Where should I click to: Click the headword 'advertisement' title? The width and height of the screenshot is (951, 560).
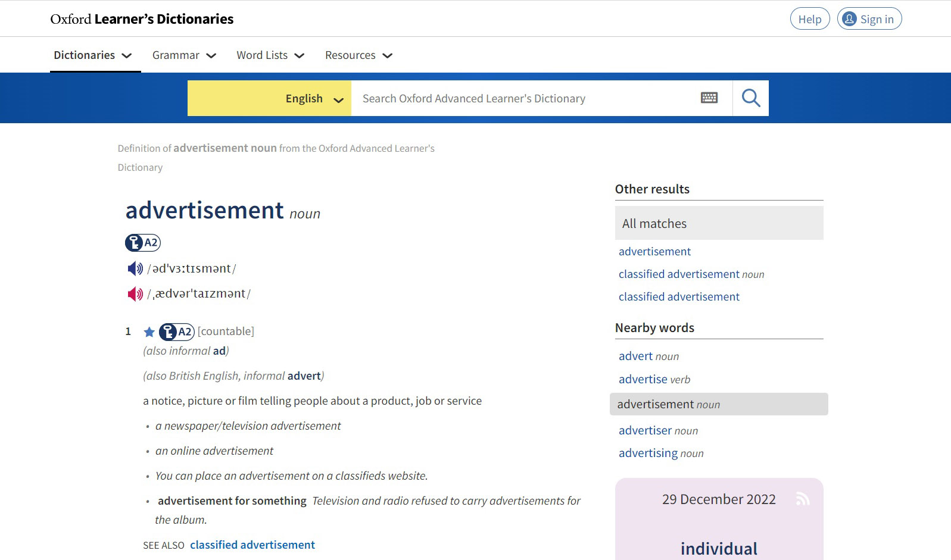pos(204,210)
